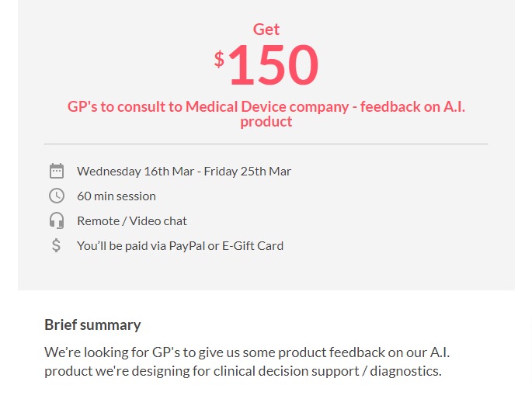Screen dimensions: 532x399
Task: Click the word 'product' on title's second line
Action: click(266, 122)
